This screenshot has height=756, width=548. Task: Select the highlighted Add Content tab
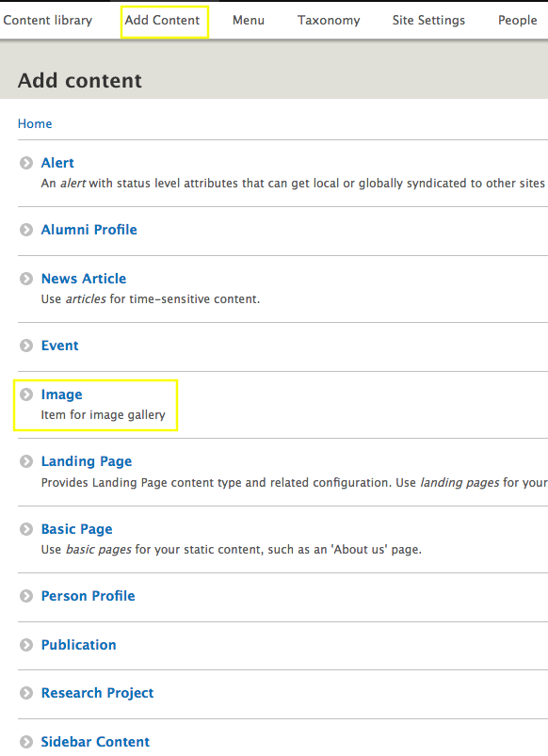[164, 20]
